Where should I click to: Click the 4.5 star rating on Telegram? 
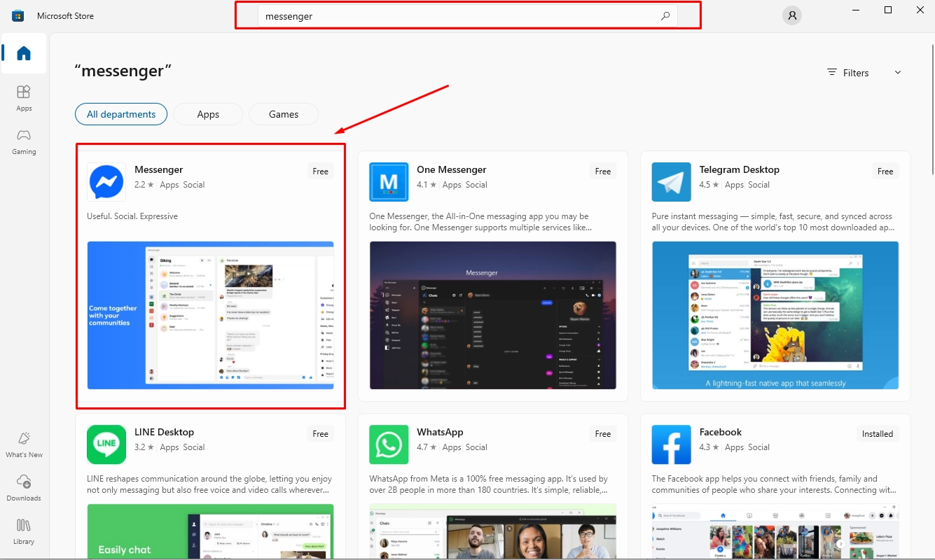coord(709,185)
